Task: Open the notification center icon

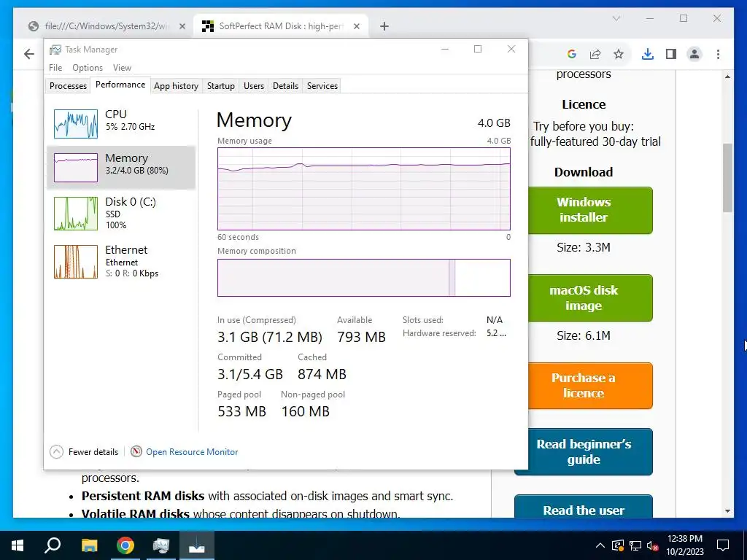Action: point(723,545)
